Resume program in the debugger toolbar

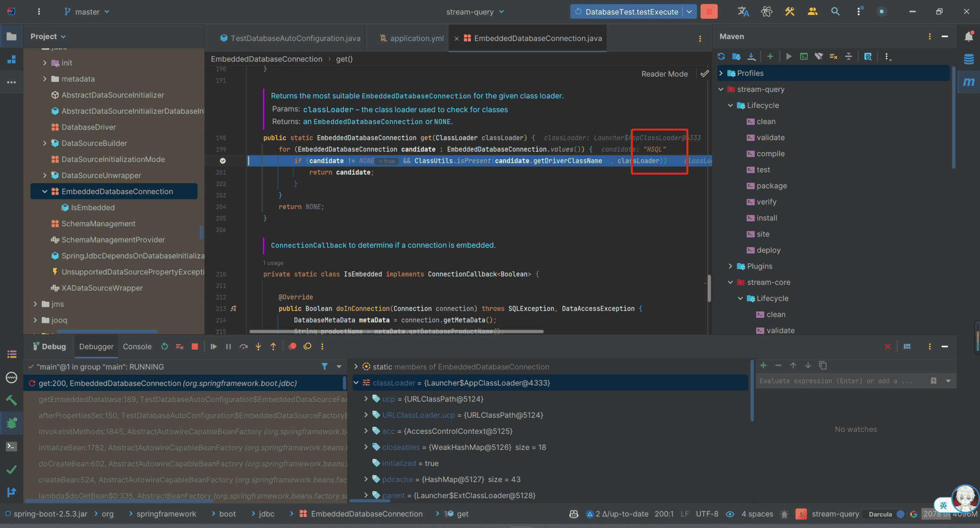(x=214, y=347)
